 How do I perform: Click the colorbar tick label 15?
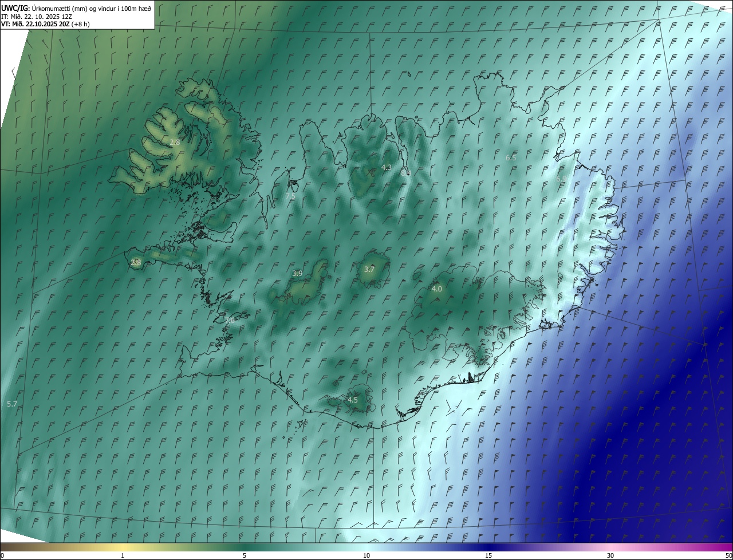(488, 556)
